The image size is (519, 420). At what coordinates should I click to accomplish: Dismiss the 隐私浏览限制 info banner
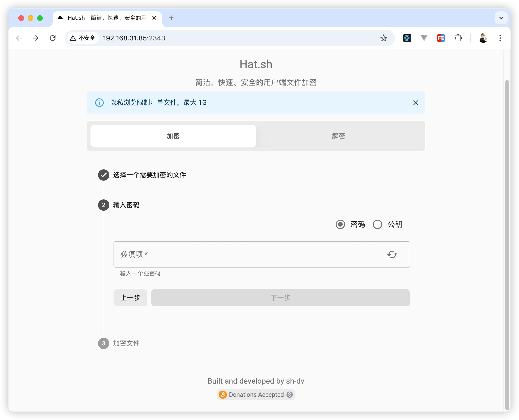[416, 103]
